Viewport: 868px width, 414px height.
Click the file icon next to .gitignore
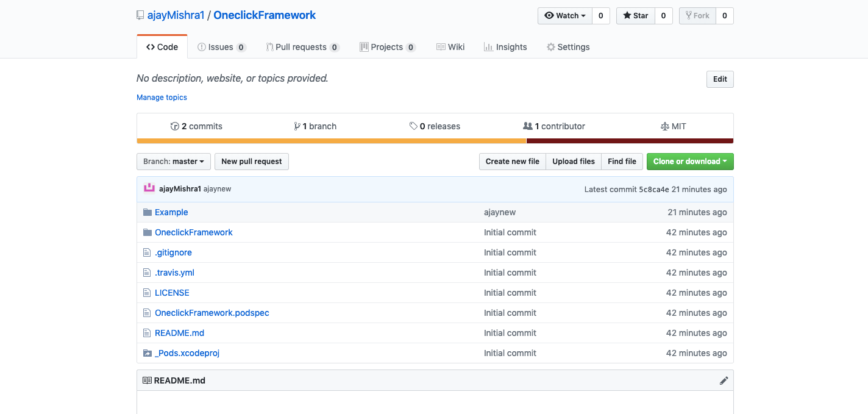pyautogui.click(x=146, y=252)
